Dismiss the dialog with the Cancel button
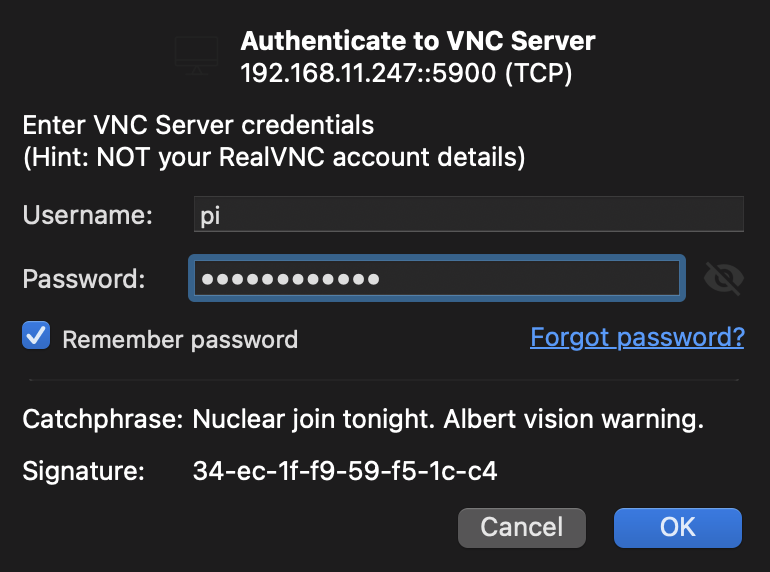This screenshot has height=572, width=770. point(522,528)
